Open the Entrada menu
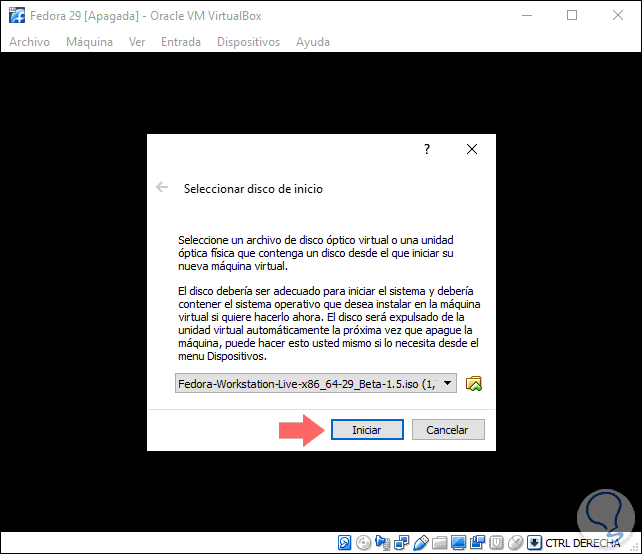 coord(181,42)
